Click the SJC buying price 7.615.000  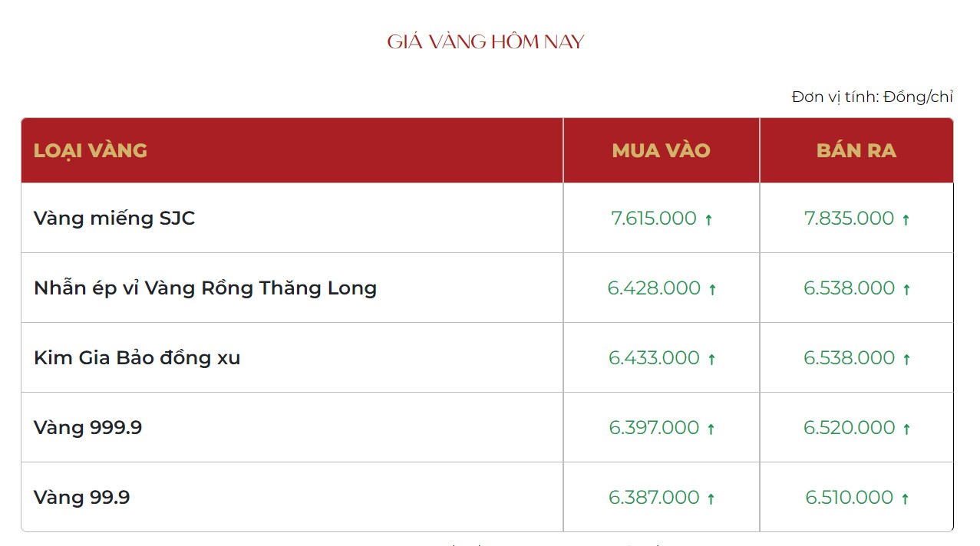tap(654, 219)
